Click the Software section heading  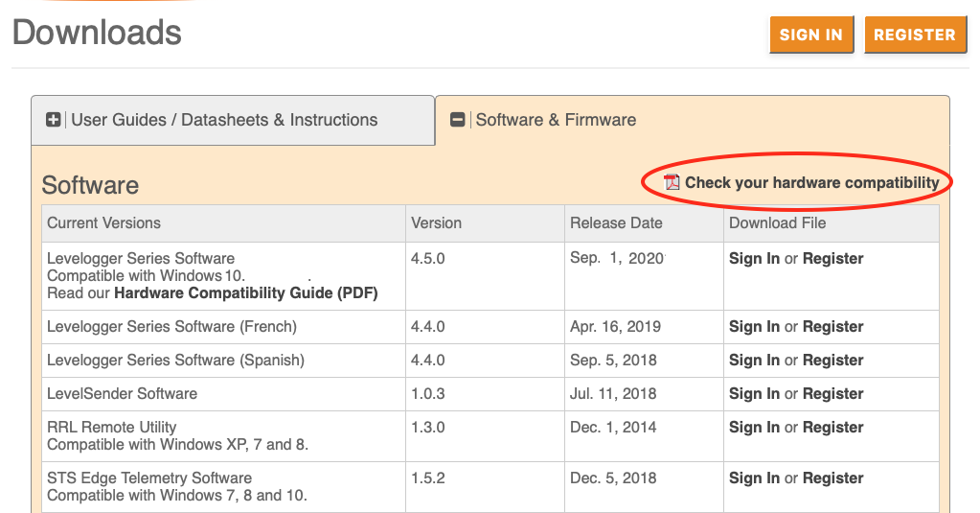[x=90, y=185]
